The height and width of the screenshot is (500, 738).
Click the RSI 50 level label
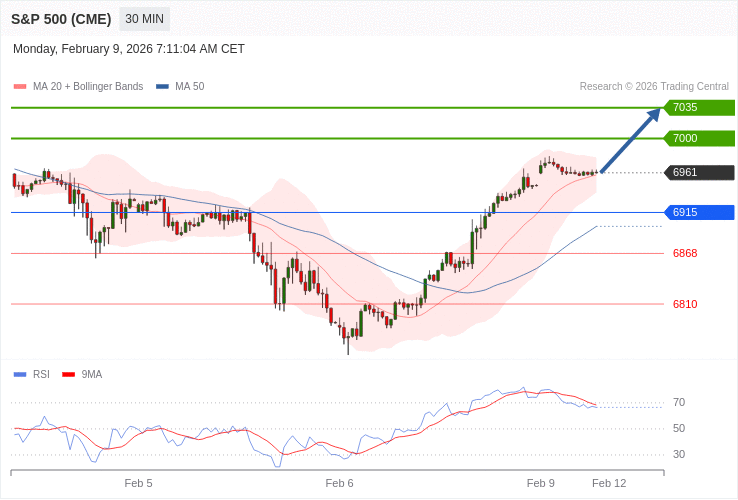click(679, 428)
